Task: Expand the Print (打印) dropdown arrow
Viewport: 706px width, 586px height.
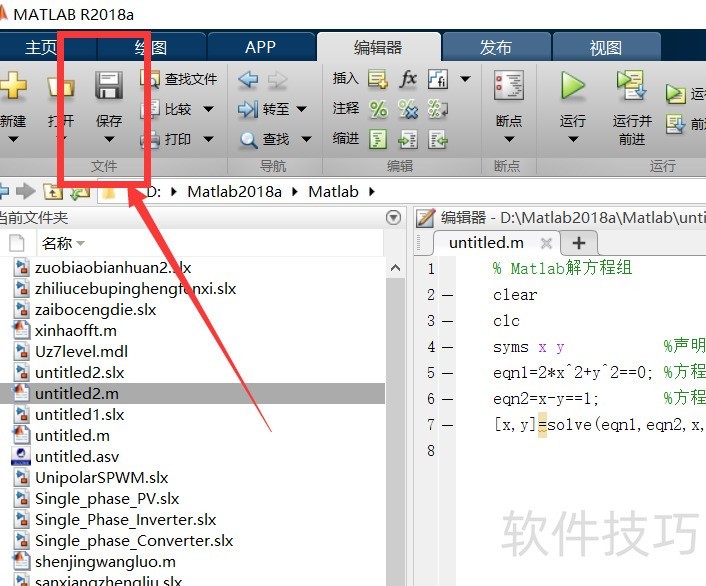Action: click(x=208, y=139)
